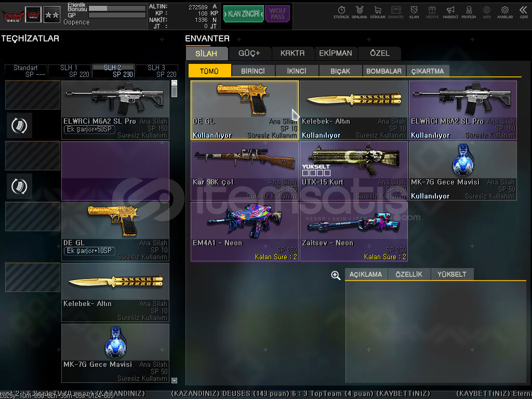Open Ayarlar settings gear
532x399 pixels.
click(x=504, y=11)
